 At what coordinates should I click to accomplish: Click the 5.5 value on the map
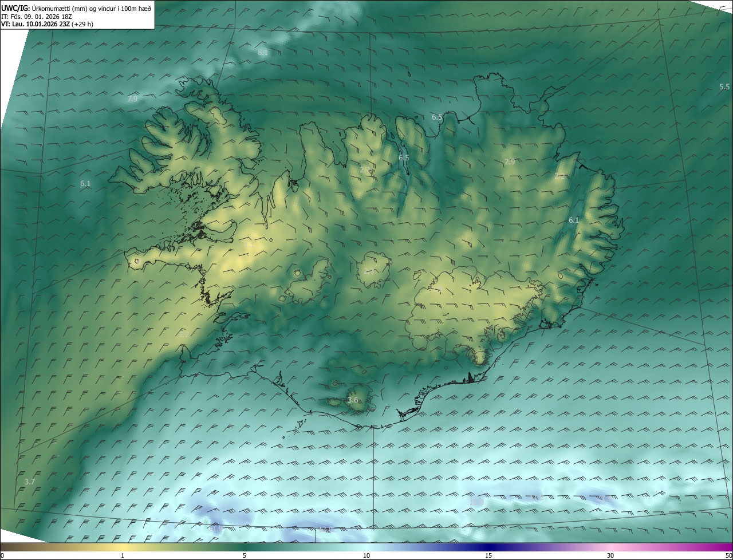click(x=724, y=87)
